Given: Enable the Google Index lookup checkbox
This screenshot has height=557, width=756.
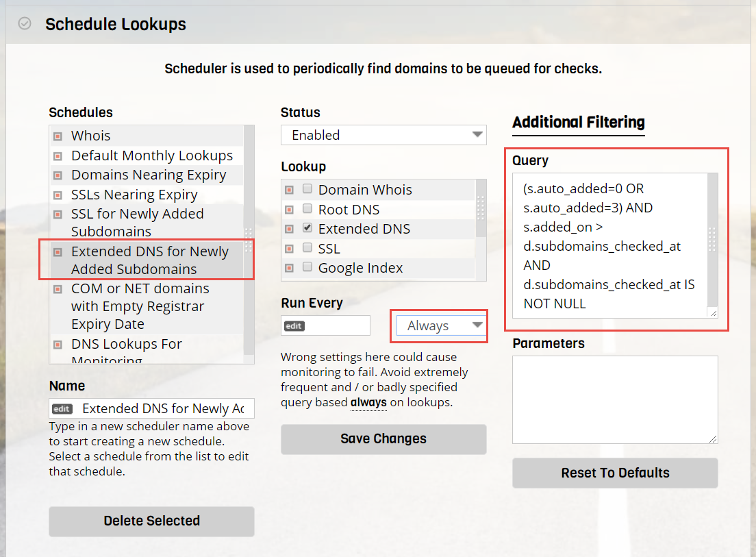Looking at the screenshot, I should coord(307,267).
